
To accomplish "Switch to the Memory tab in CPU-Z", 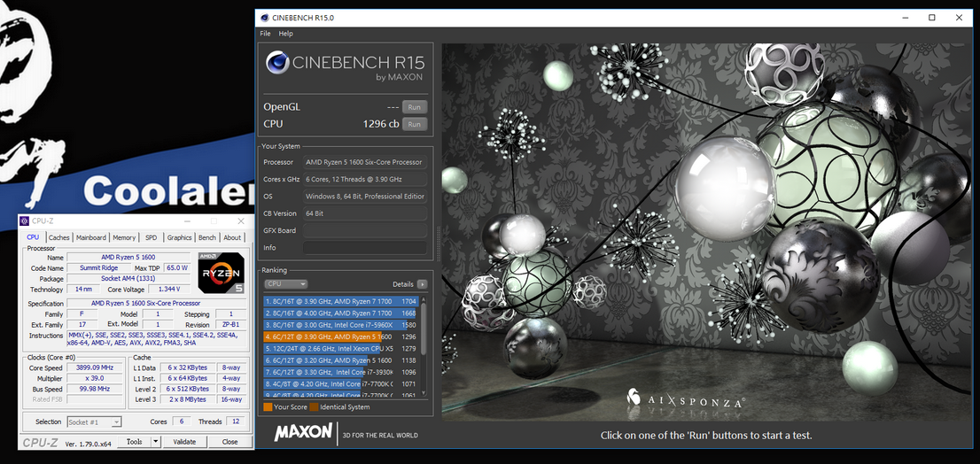I will (x=124, y=237).
